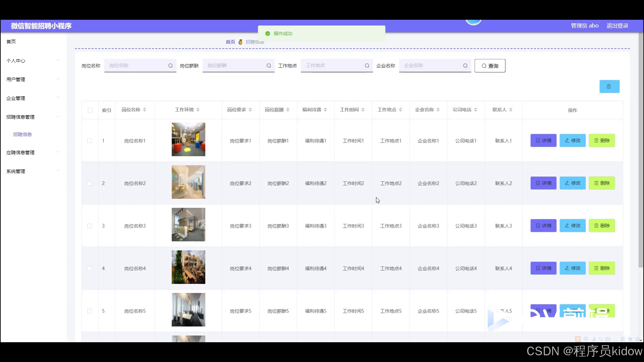Expand the 用户管理 sidebar menu

(33, 79)
